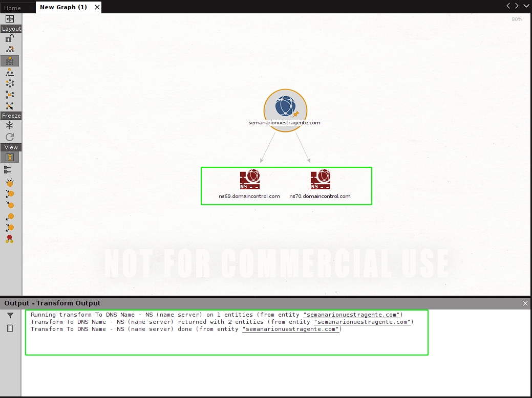Select the highlighted block layout icon
Viewport: 532px width, 398px height.
(x=10, y=61)
